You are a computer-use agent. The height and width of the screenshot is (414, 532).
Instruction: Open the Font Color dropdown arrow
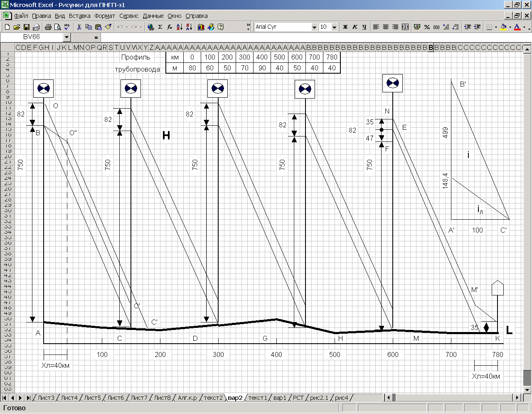coord(524,27)
